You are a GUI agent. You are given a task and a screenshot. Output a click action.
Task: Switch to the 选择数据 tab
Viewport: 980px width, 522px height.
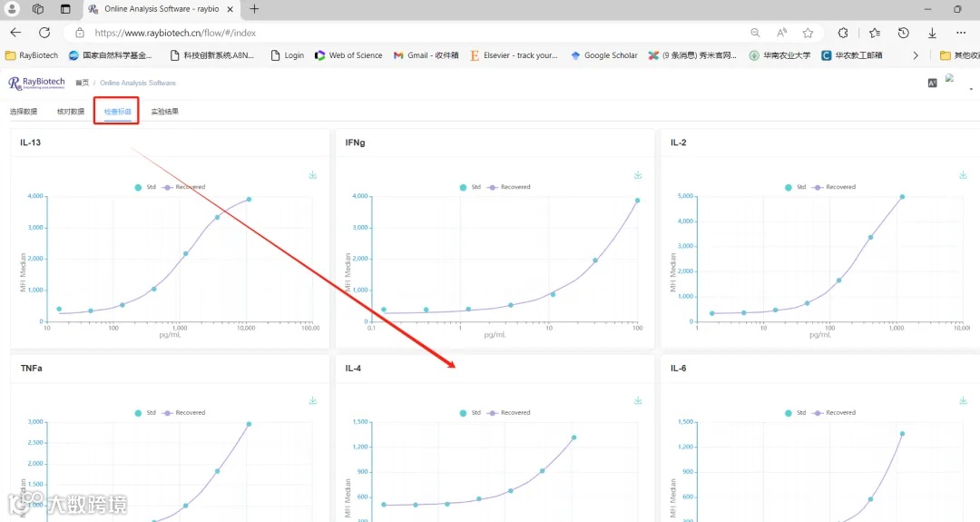point(23,112)
